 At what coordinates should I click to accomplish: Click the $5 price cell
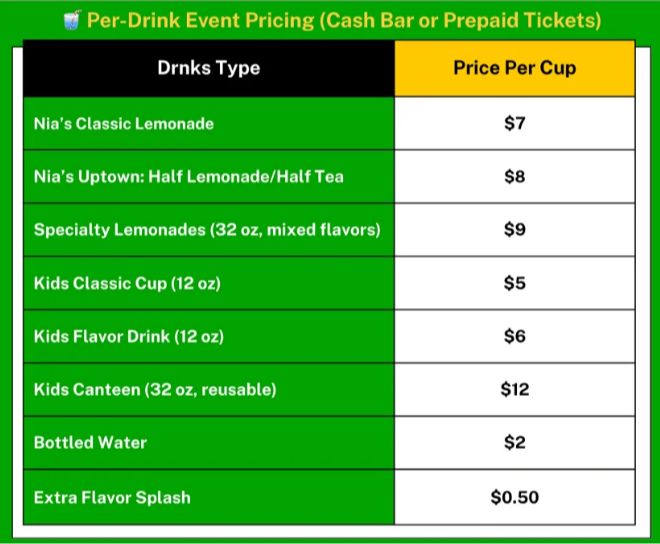pyautogui.click(x=514, y=284)
